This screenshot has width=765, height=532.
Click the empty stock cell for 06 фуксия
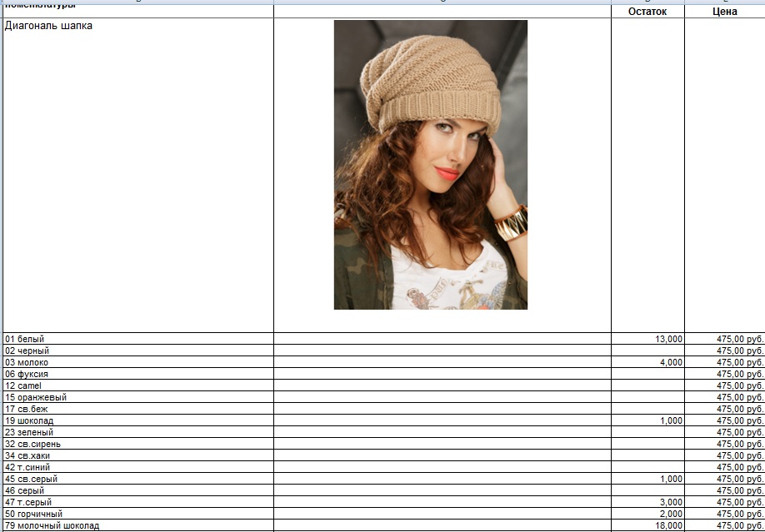[647, 374]
